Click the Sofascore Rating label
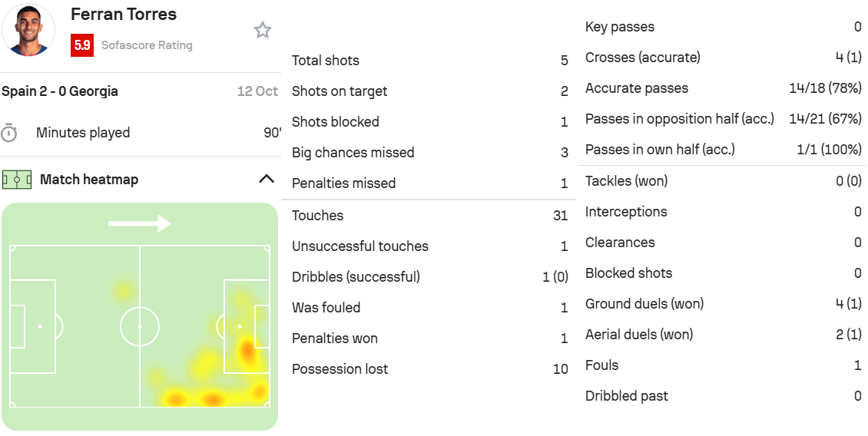 147,45
